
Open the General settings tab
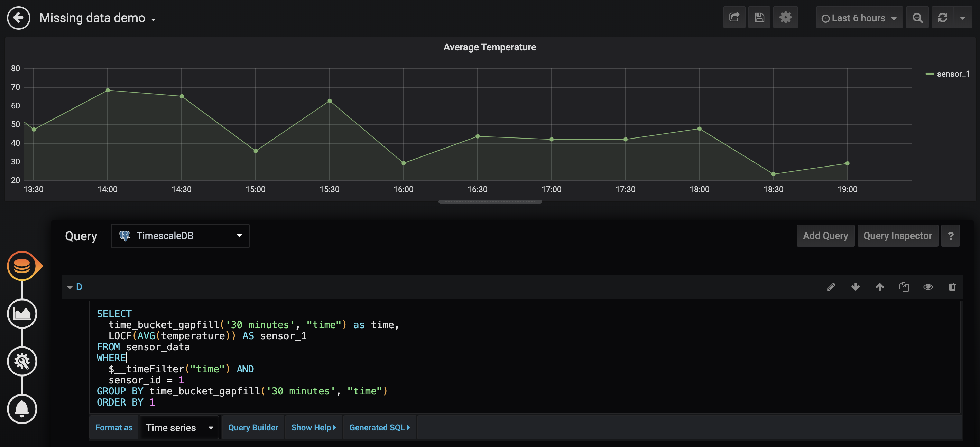pos(22,361)
